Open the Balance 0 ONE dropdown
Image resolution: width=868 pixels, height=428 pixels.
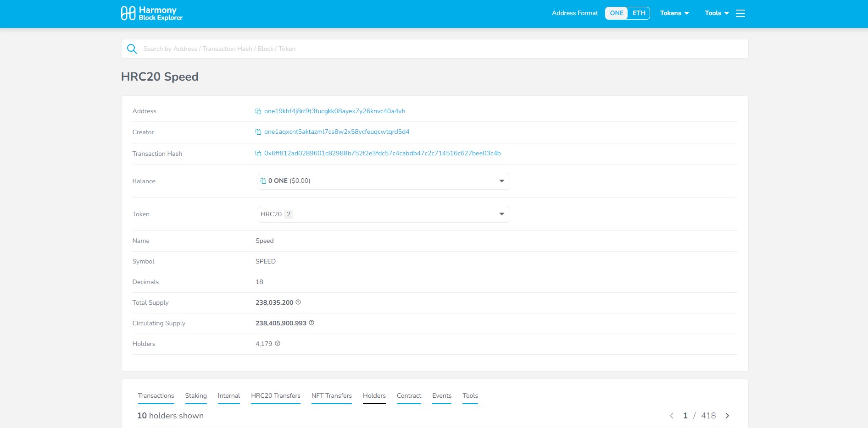point(384,181)
